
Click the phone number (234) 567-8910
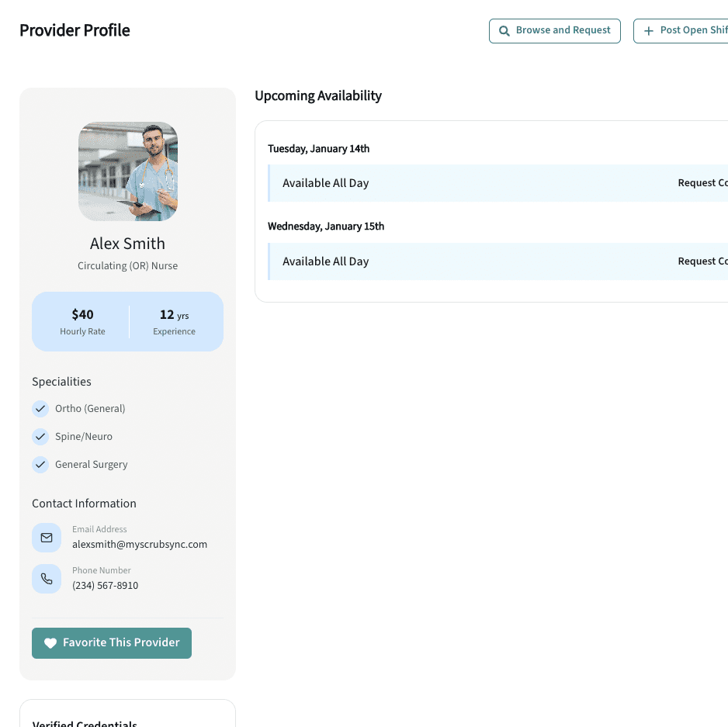[106, 586]
